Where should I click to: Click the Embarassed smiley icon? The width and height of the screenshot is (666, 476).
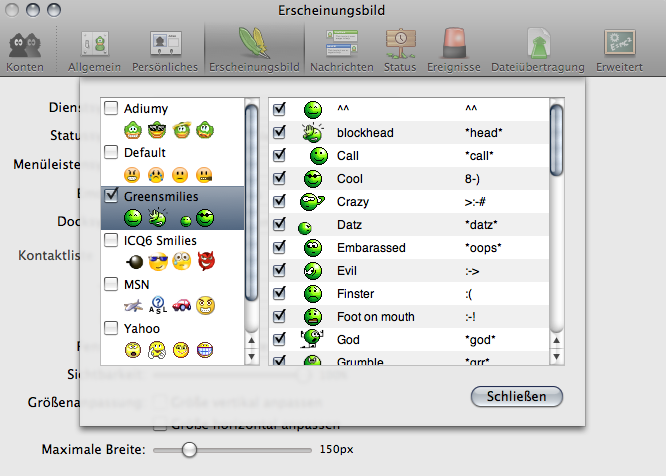click(x=313, y=248)
